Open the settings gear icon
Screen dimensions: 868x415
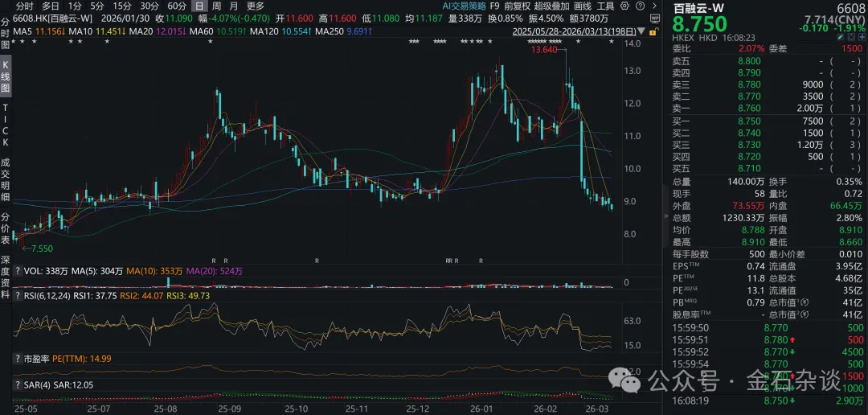point(624,6)
